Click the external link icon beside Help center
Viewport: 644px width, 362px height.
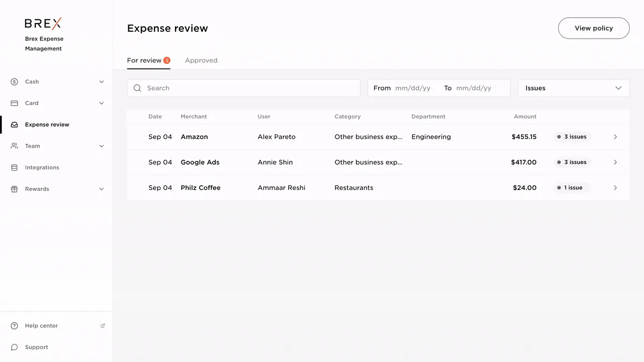click(103, 326)
